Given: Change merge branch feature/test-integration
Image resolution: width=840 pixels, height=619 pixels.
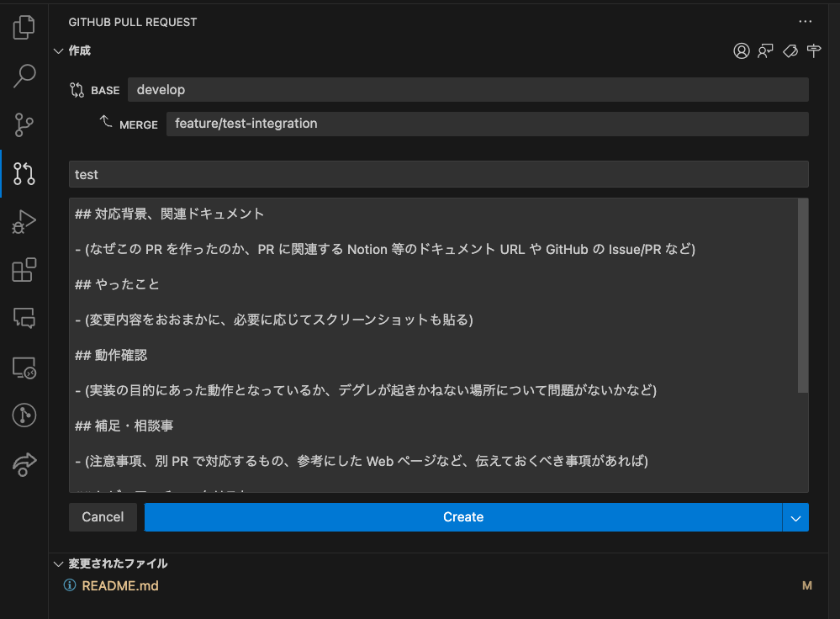Looking at the screenshot, I should tap(487, 124).
